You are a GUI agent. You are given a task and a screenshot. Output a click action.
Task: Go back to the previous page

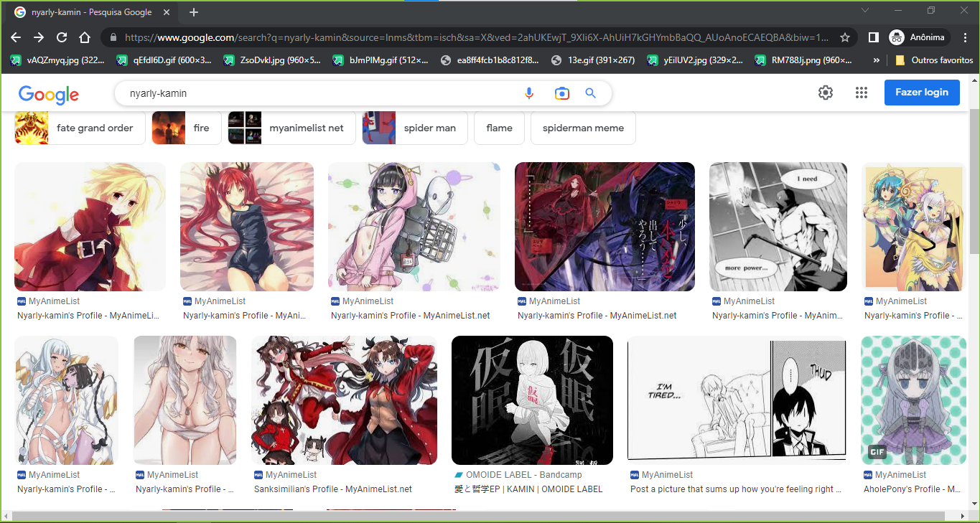click(x=16, y=37)
